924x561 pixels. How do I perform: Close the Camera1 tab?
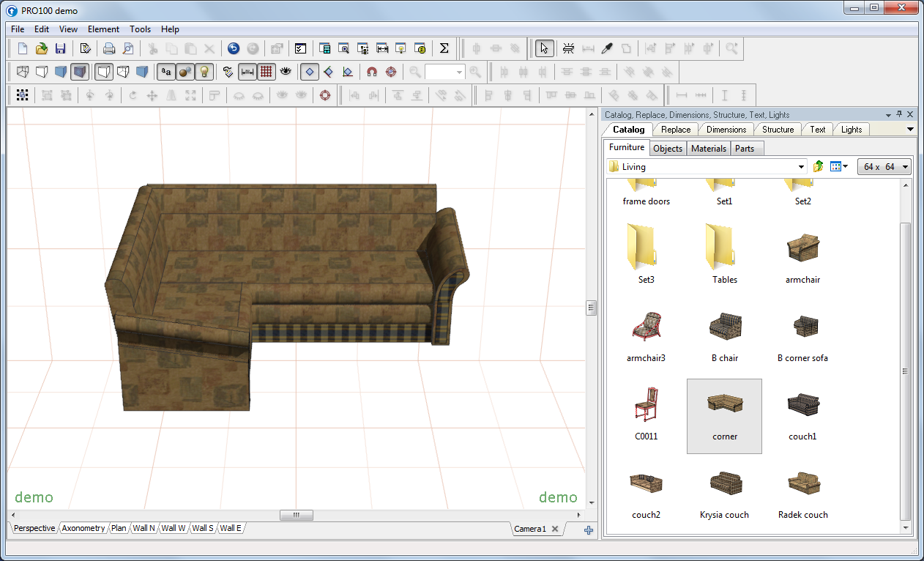(555, 529)
